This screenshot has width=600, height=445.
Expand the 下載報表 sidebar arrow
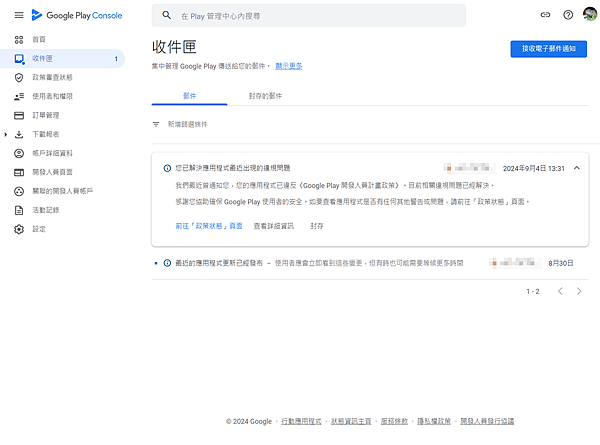pyautogui.click(x=6, y=134)
